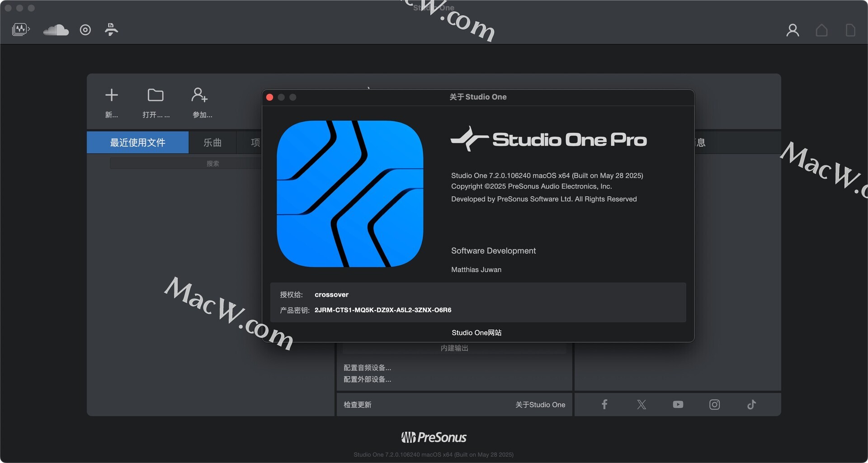The width and height of the screenshot is (868, 463).
Task: Open 配置外部设备... settings
Action: (x=367, y=379)
